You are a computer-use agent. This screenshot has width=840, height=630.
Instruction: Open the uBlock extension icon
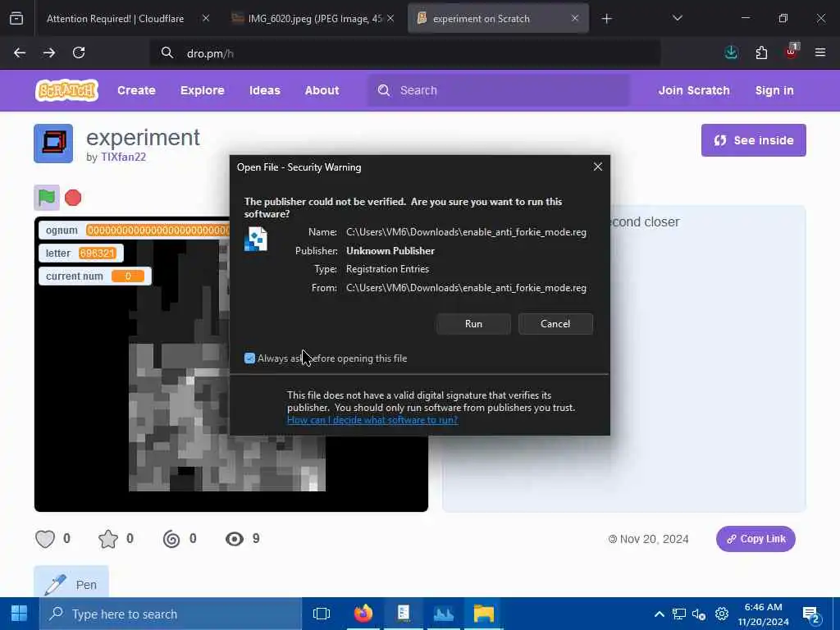791,52
